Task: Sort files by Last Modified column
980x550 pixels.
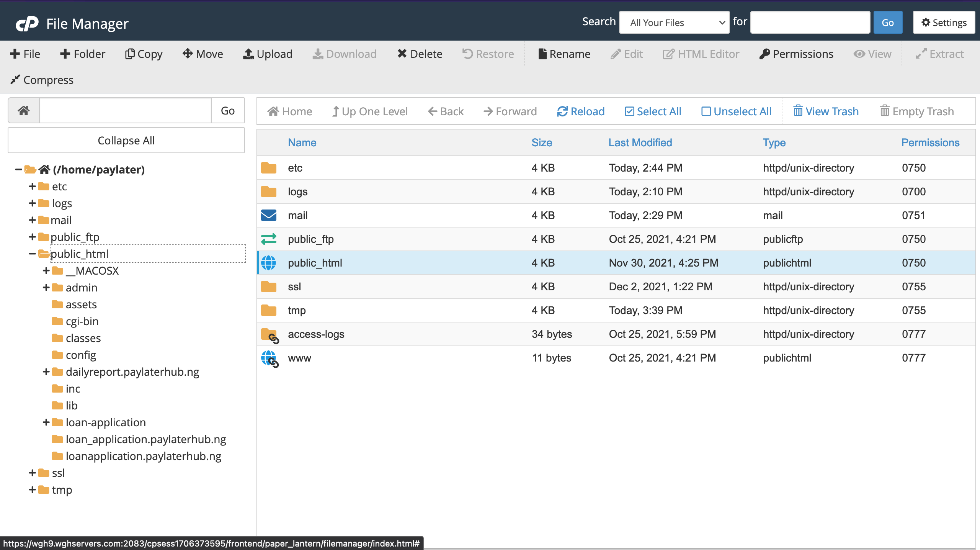Action: click(x=640, y=142)
